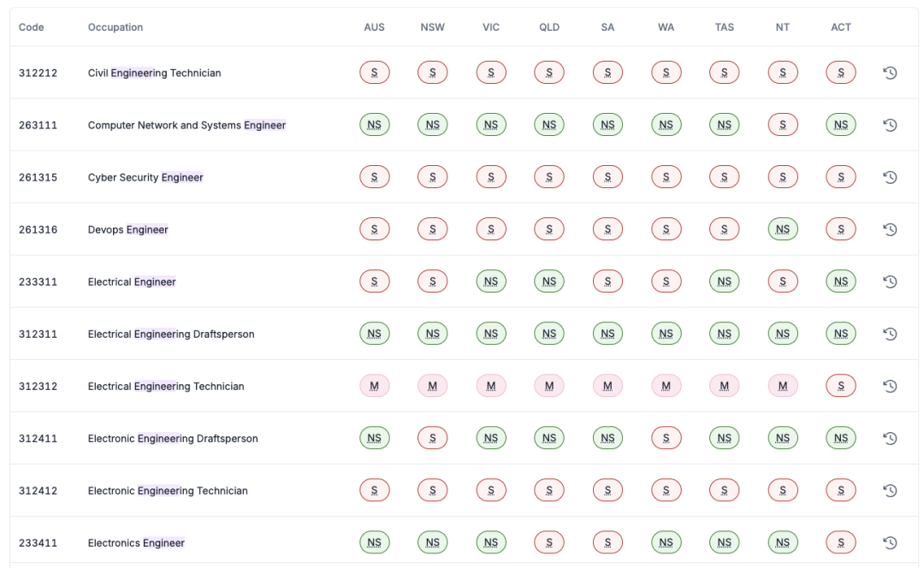Click NT badge for Devops Engineer

[783, 229]
